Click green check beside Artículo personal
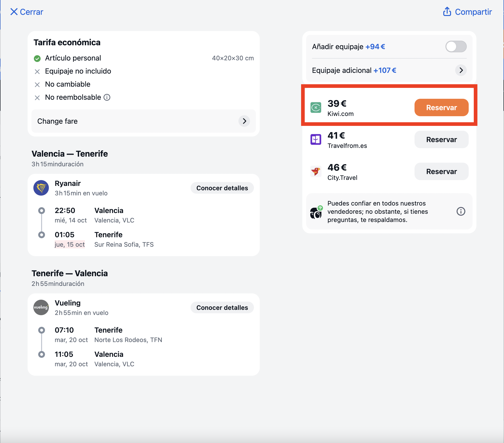Viewport: 504px width, 443px height. pos(37,59)
